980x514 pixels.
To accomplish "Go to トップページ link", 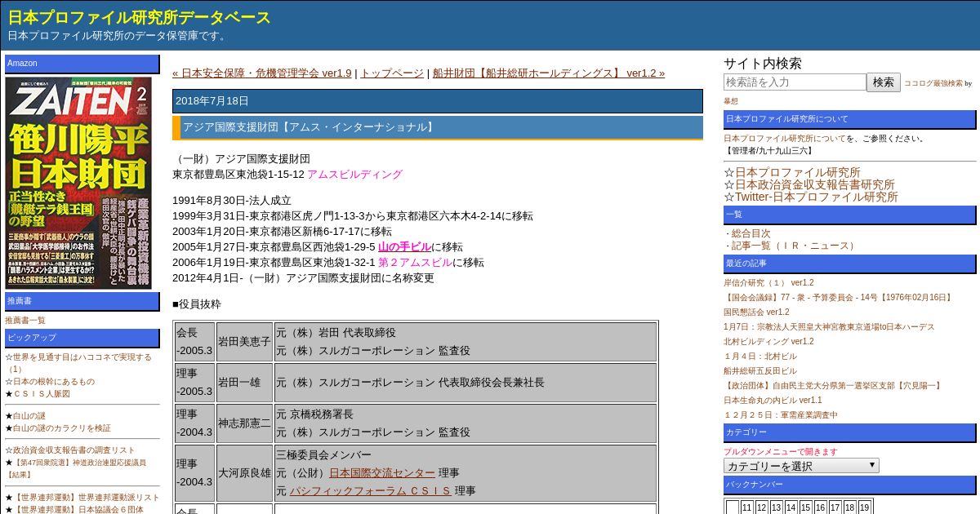I will click(392, 73).
